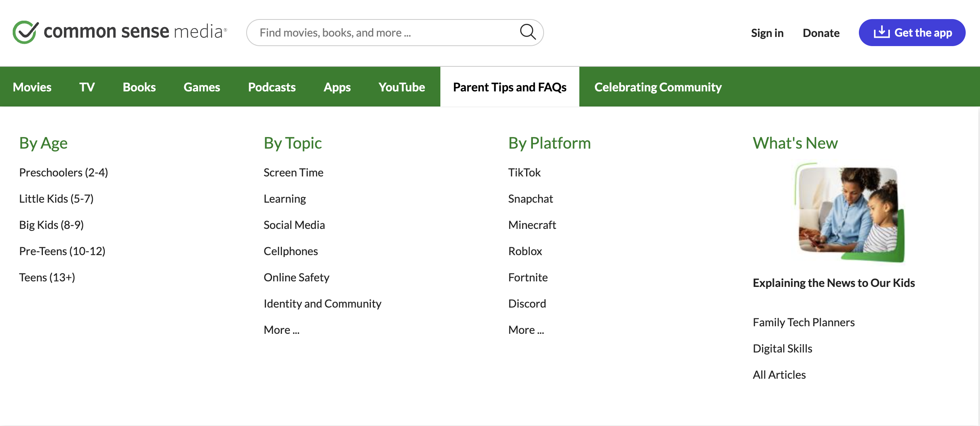Image resolution: width=980 pixels, height=426 pixels.
Task: Open Explaining the News to Our Kids
Action: (833, 283)
